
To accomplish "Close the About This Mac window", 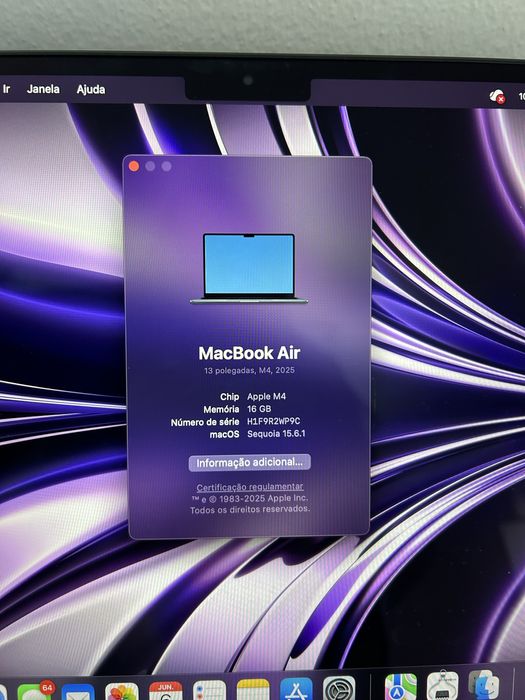I will point(133,166).
